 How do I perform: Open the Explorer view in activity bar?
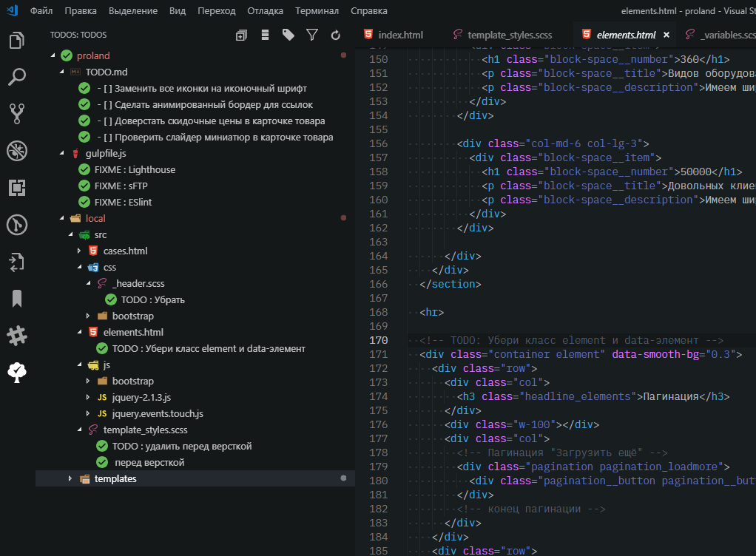(x=17, y=40)
